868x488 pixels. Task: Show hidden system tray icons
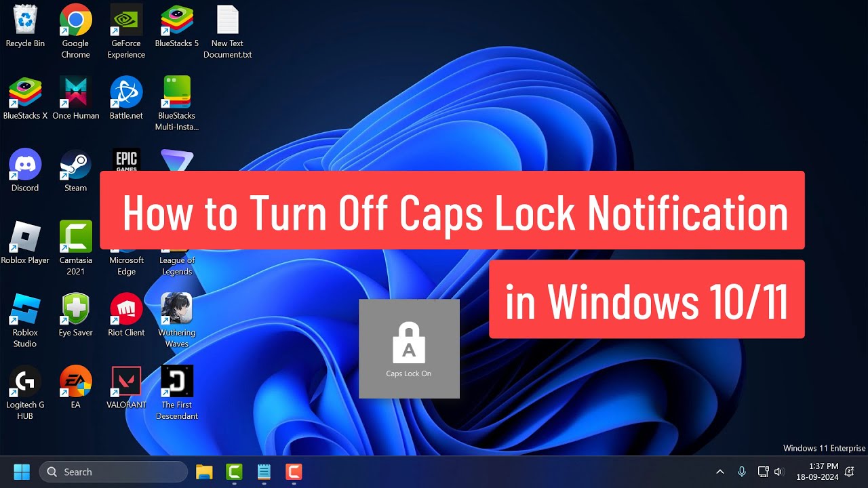pos(720,472)
